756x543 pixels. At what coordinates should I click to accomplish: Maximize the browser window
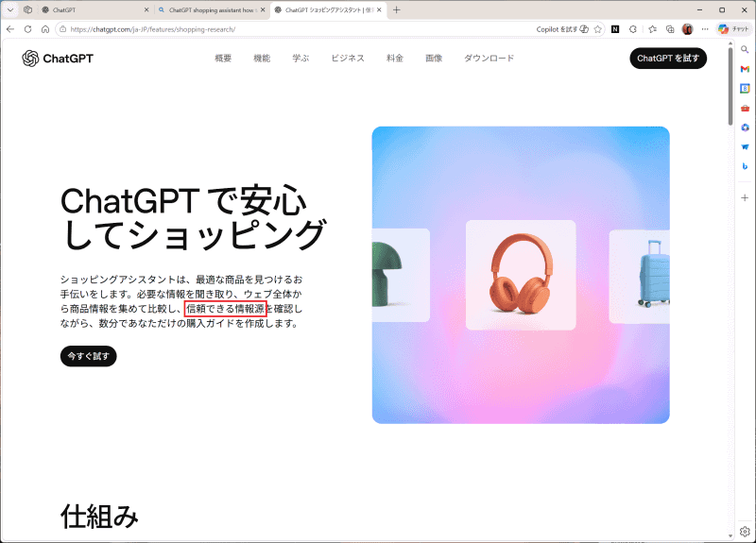(x=722, y=9)
